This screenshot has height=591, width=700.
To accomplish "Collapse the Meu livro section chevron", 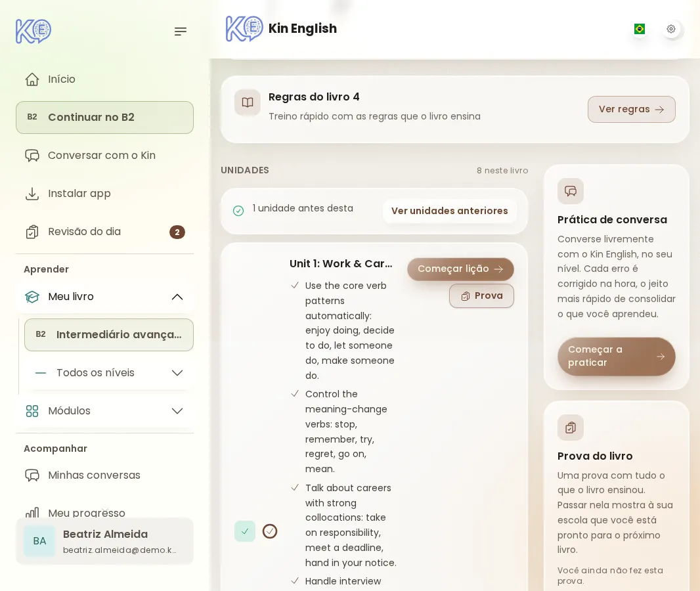I will (x=177, y=297).
